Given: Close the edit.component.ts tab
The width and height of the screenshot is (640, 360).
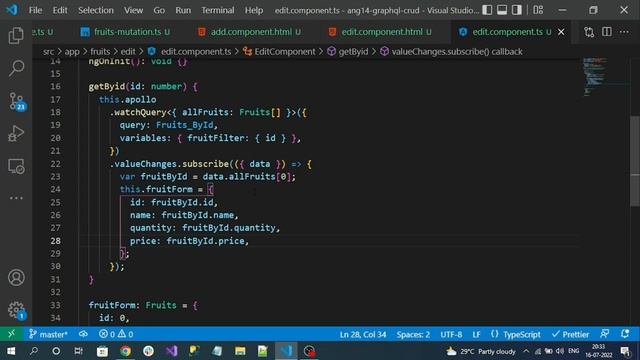Looking at the screenshot, I should 561,32.
